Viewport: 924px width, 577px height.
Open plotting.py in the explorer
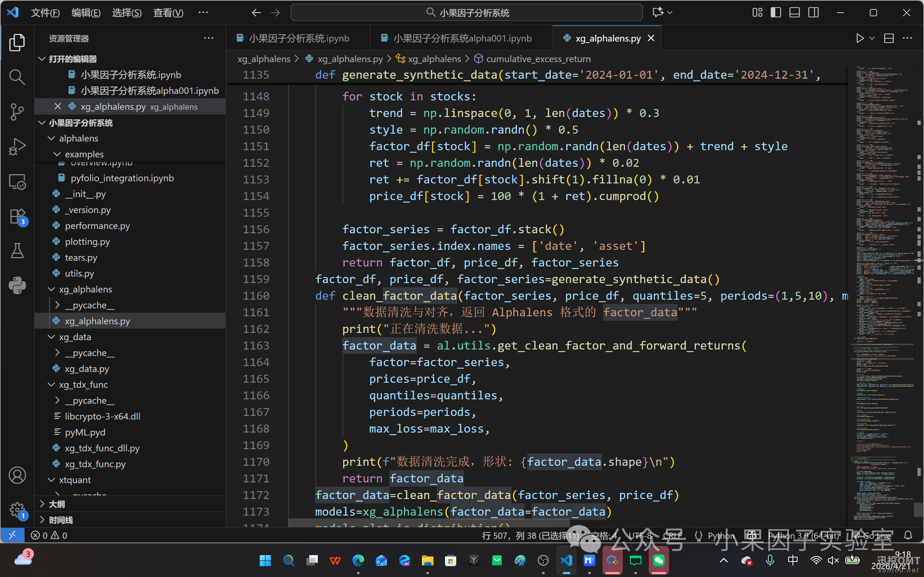coord(87,242)
